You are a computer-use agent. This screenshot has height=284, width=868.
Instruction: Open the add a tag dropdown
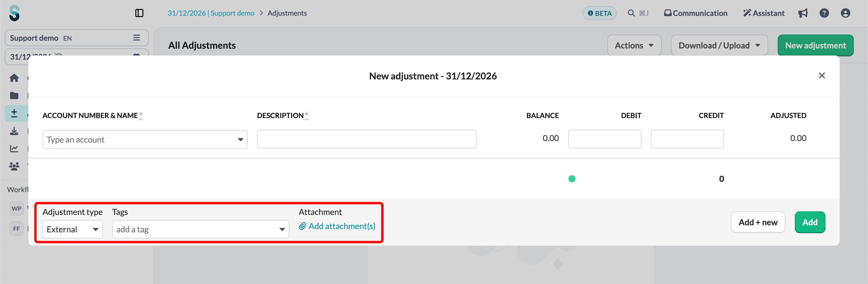(200, 229)
